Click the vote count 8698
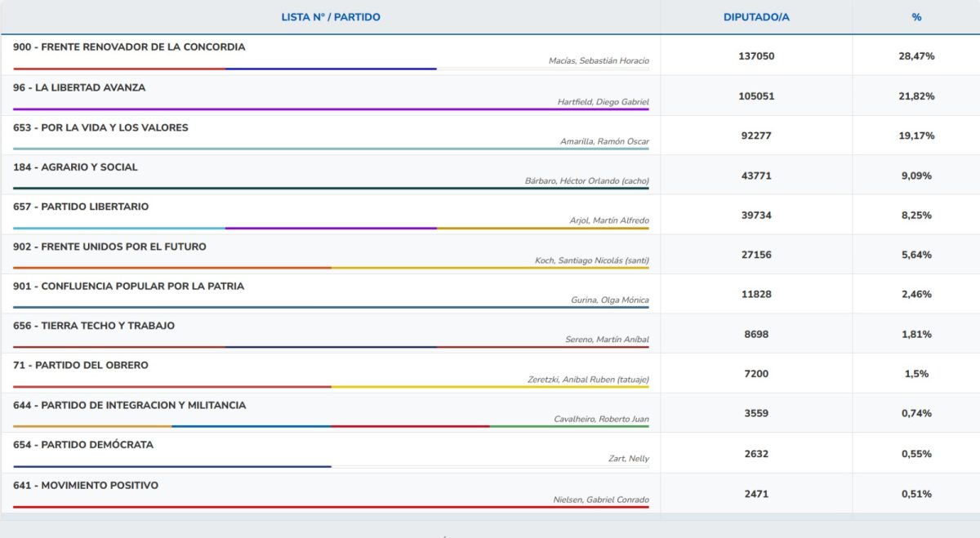Image resolution: width=980 pixels, height=538 pixels. point(755,334)
